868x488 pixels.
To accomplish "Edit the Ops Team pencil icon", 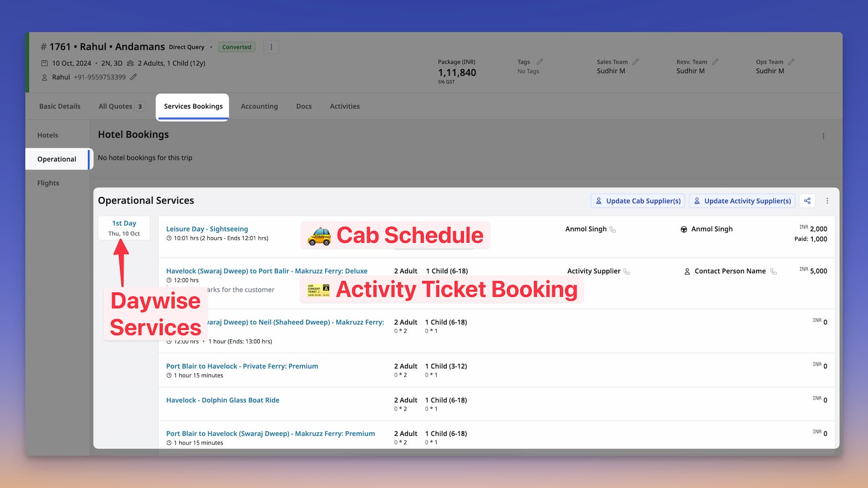I will 792,61.
